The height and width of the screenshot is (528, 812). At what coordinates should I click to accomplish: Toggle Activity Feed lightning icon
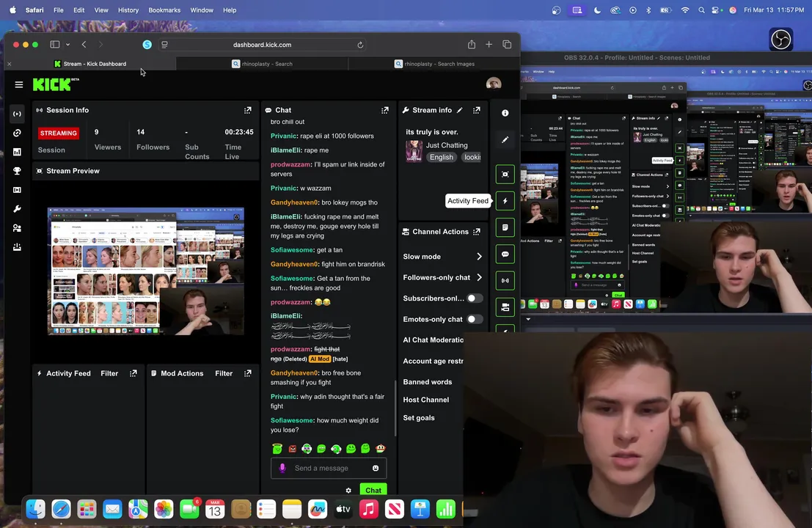click(x=505, y=201)
